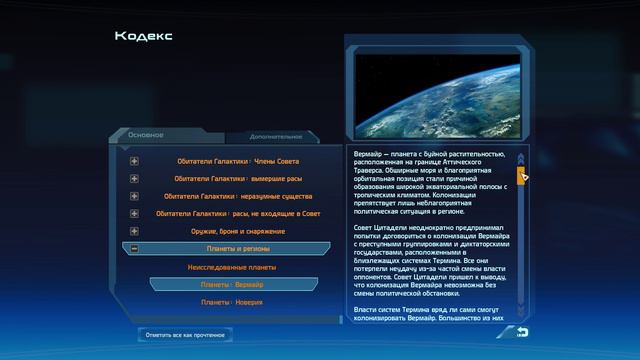640x360 pixels.
Task: Select 'Планеты: Вермайр' entry
Action: coord(233,284)
